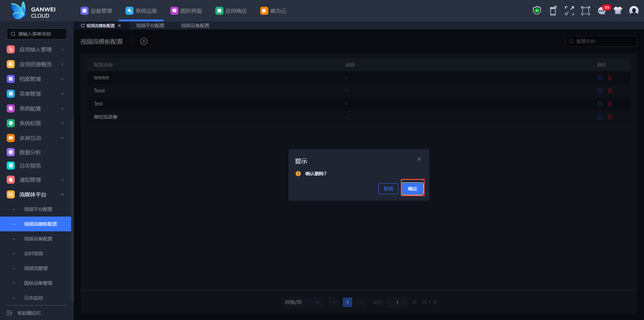Toggle fullscreen with the expand arrows icon
Image resolution: width=644 pixels, height=320 pixels.
[569, 11]
